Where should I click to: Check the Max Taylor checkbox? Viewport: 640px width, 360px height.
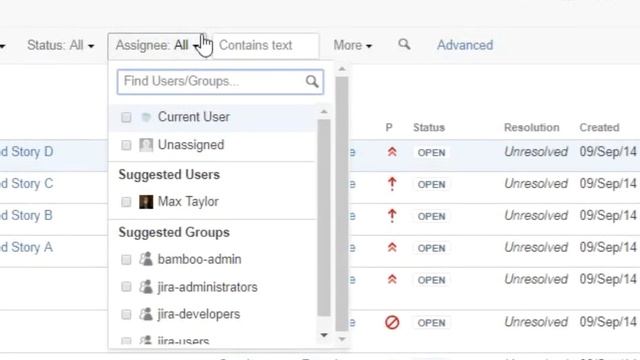(x=126, y=202)
